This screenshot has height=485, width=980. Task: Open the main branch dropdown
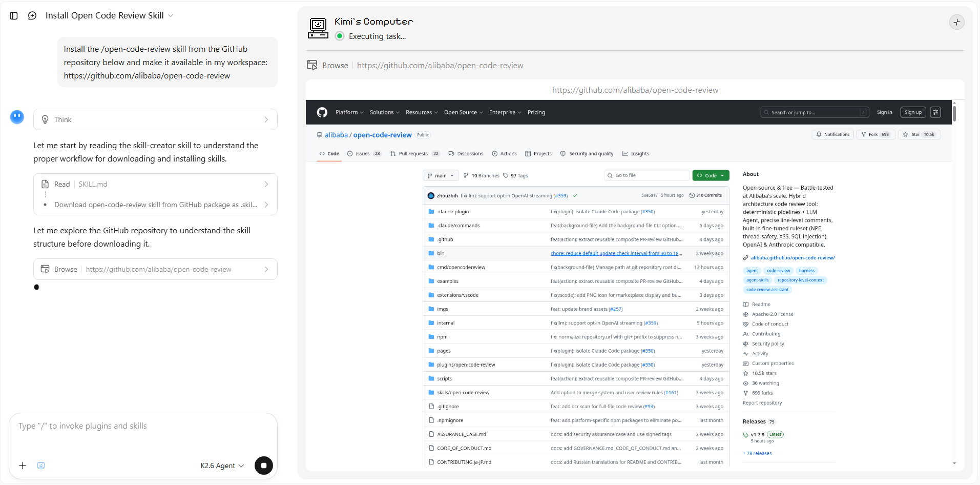(441, 176)
